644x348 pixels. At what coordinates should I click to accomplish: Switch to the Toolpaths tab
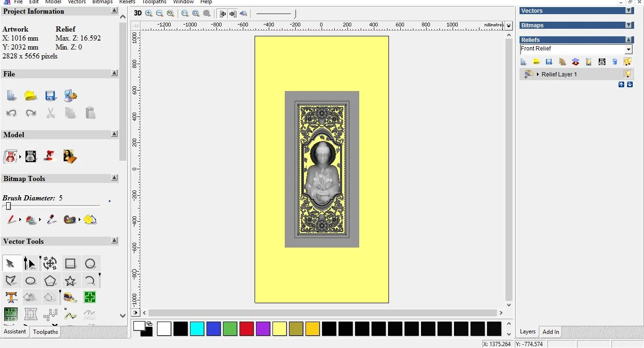46,332
